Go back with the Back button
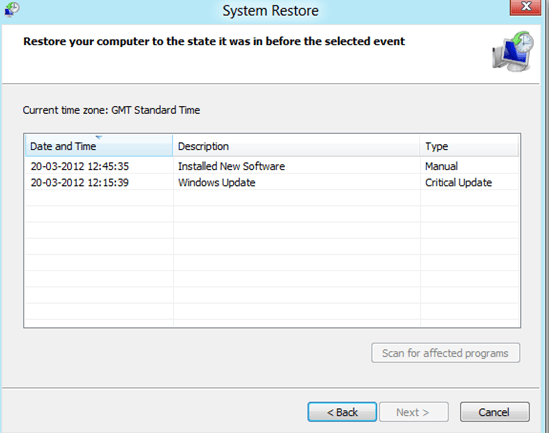 (x=342, y=412)
